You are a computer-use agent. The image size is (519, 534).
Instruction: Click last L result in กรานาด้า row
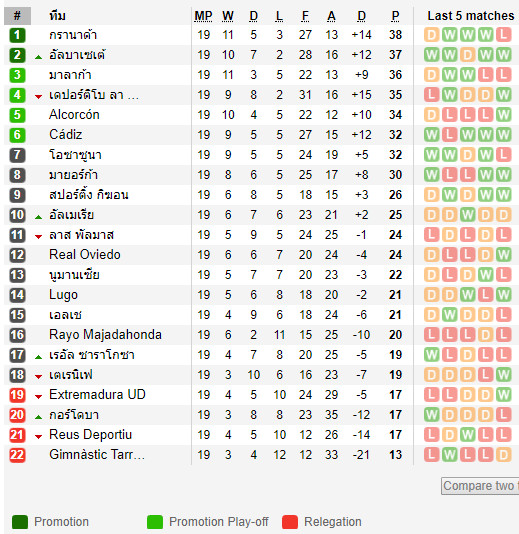point(503,35)
